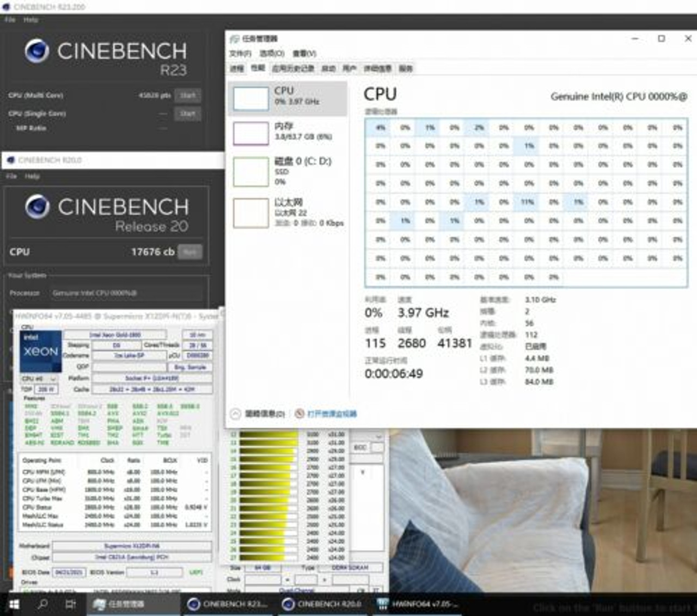Click the "41381" handles value

pos(455,343)
